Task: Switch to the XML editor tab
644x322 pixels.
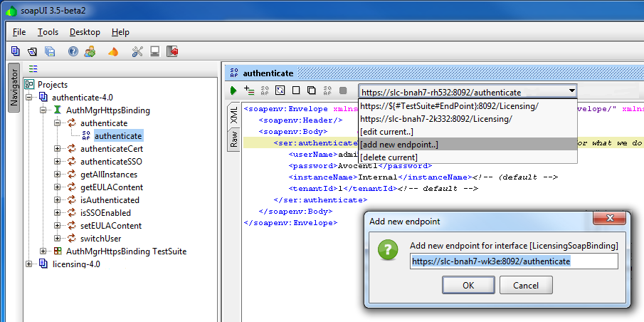Action: [x=233, y=115]
